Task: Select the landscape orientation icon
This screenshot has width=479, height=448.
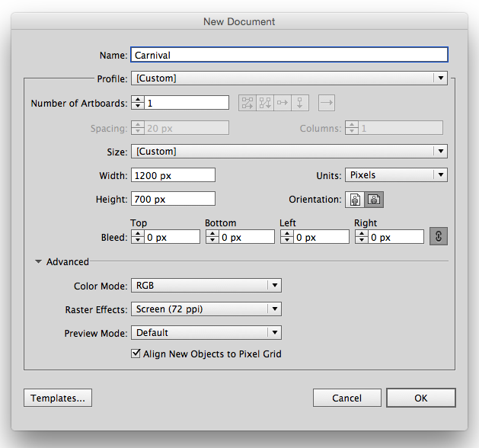Action: (374, 200)
